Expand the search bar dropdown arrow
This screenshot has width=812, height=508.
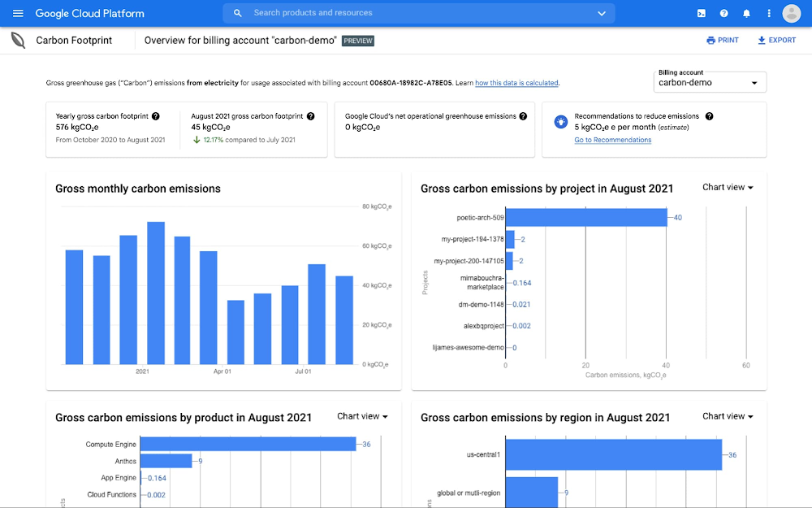[602, 14]
